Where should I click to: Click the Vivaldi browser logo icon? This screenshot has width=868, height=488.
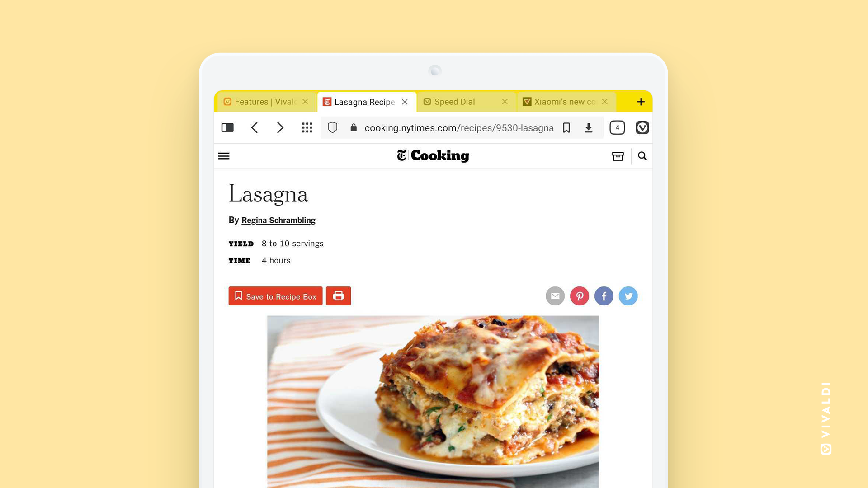(642, 127)
